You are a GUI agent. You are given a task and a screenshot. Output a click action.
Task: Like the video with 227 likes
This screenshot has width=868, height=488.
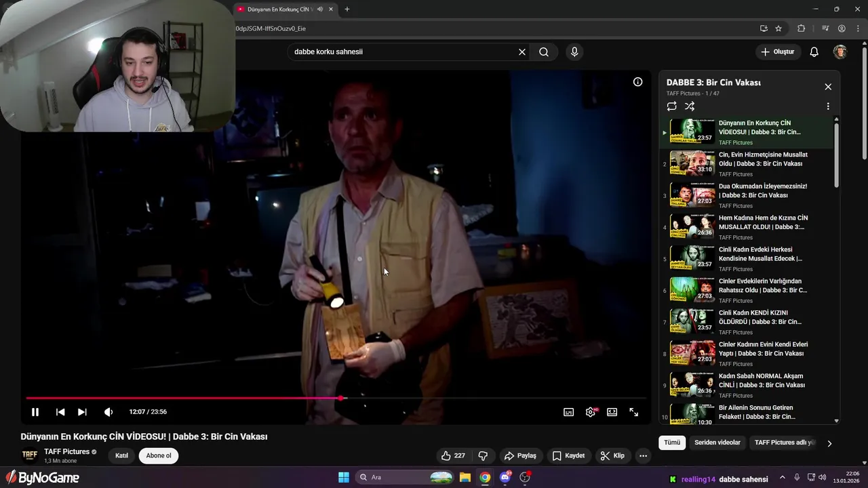pos(453,455)
